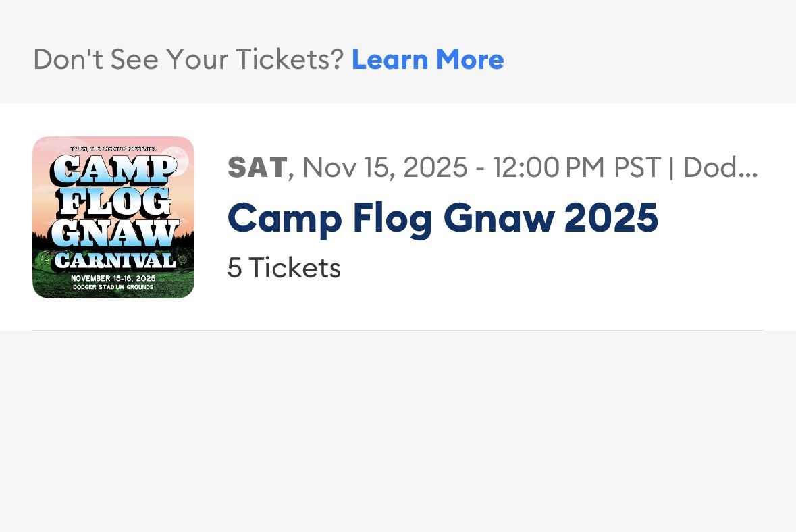The image size is (796, 532).
Task: Click the November 15-16 dates on poster
Action: (x=113, y=278)
